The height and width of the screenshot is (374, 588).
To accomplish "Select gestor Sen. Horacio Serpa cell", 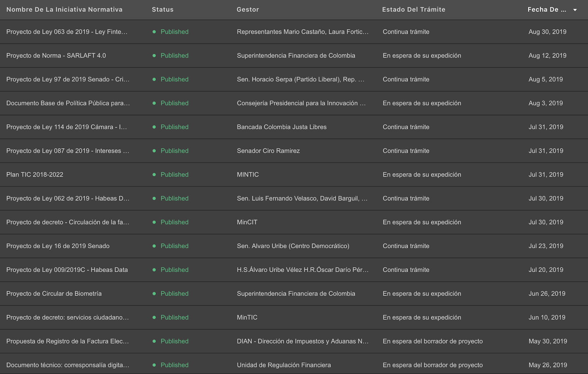I will (301, 80).
